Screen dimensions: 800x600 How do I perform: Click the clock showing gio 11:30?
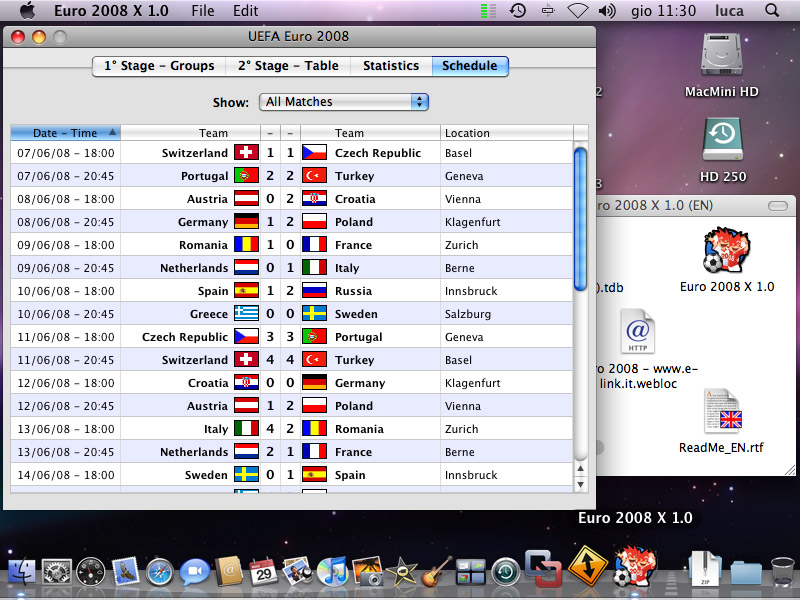click(x=663, y=11)
